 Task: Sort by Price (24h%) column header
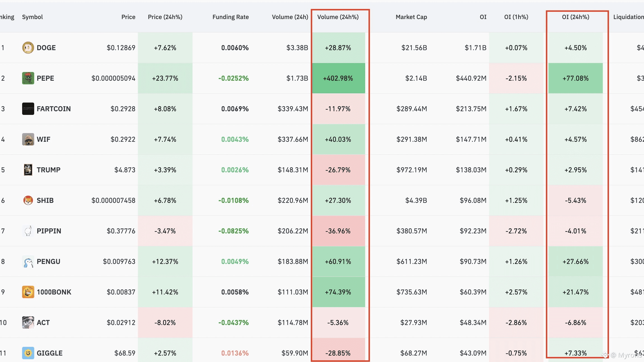tap(165, 17)
